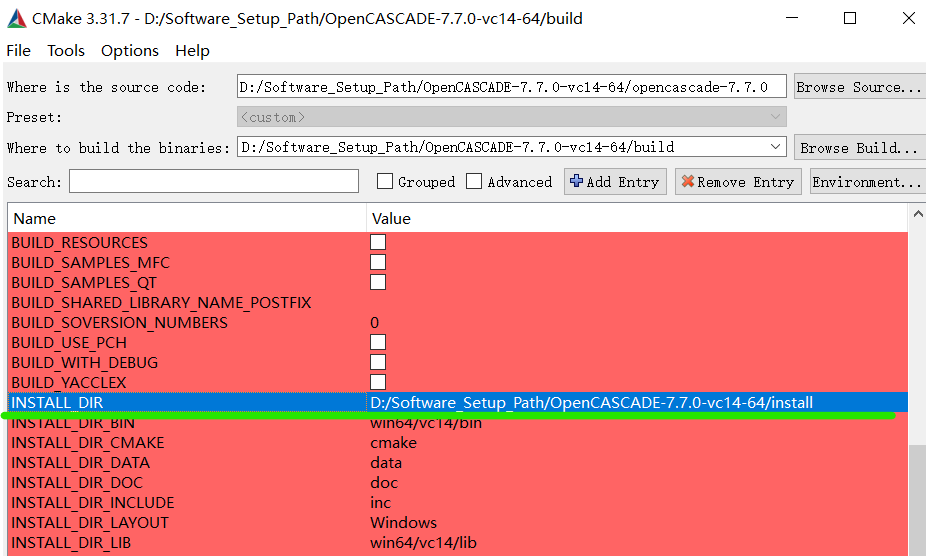
Task: Enable the BUILD_RESOURCES checkbox
Action: tap(378, 242)
